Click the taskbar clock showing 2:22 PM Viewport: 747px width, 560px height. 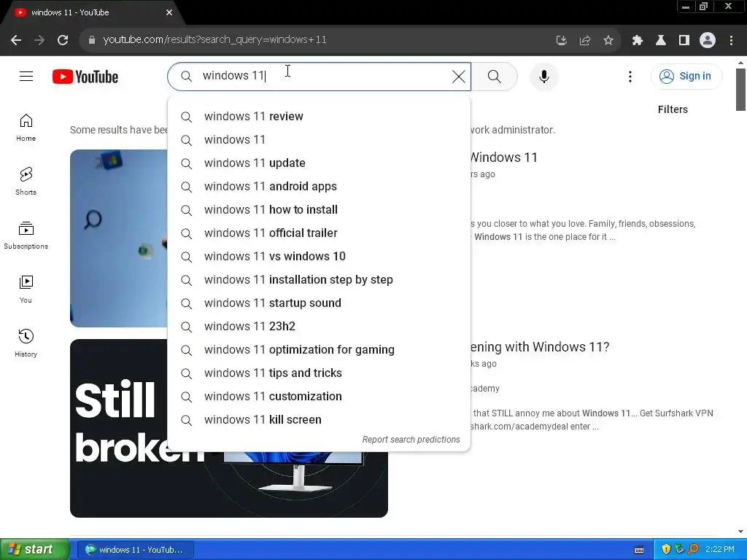point(719,550)
